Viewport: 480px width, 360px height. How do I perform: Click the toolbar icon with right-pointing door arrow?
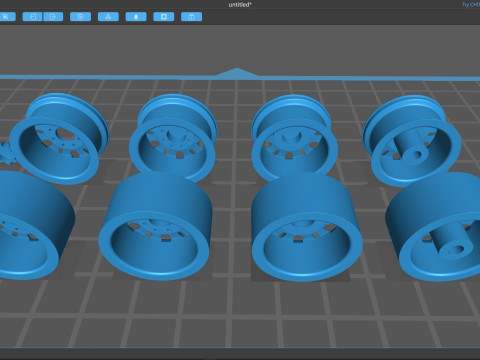pos(53,17)
